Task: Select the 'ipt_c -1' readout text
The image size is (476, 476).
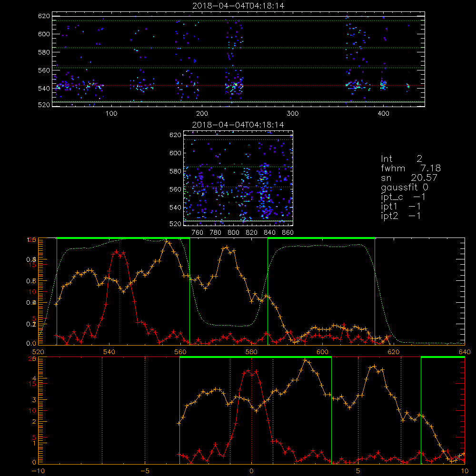Action: [x=403, y=197]
